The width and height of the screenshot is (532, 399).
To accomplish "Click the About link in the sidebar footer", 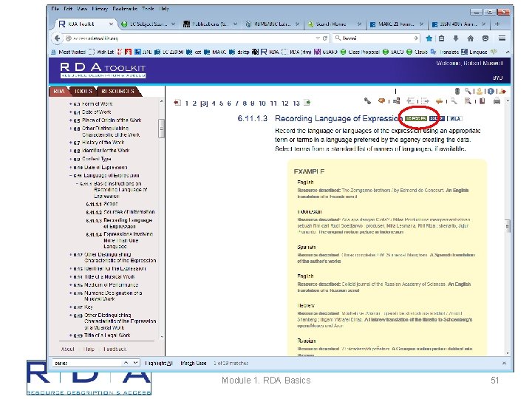I will pyautogui.click(x=67, y=349).
